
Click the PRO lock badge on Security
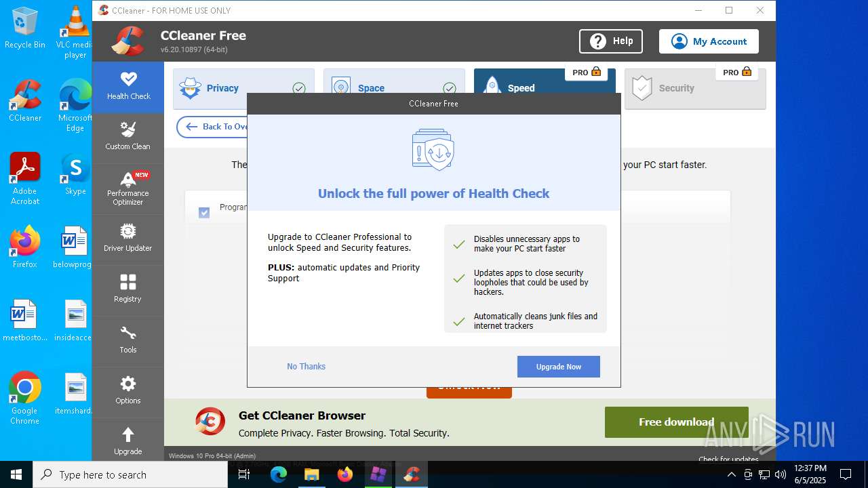point(738,72)
